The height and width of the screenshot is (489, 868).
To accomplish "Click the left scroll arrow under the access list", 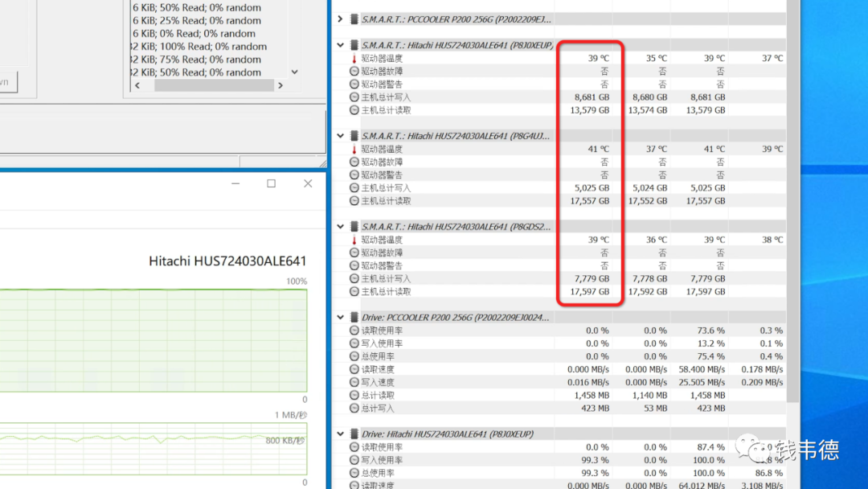I will point(137,85).
